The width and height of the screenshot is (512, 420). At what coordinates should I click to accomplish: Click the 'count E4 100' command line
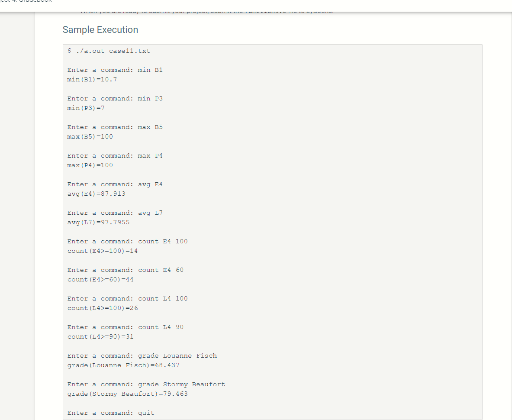click(127, 241)
